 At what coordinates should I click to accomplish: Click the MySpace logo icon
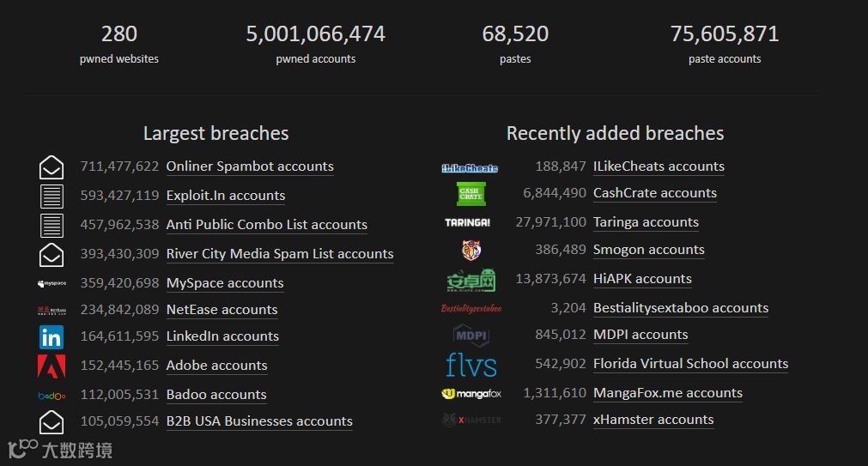coord(52,283)
